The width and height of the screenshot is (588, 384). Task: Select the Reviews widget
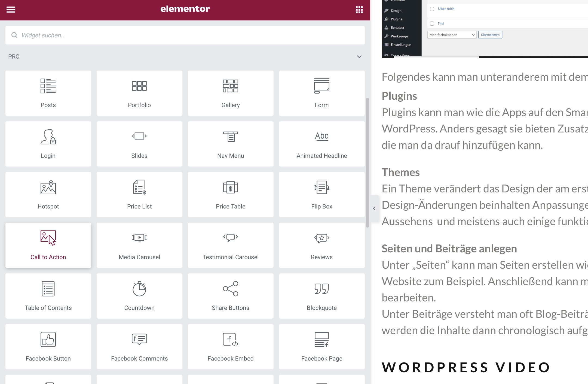pyautogui.click(x=322, y=245)
